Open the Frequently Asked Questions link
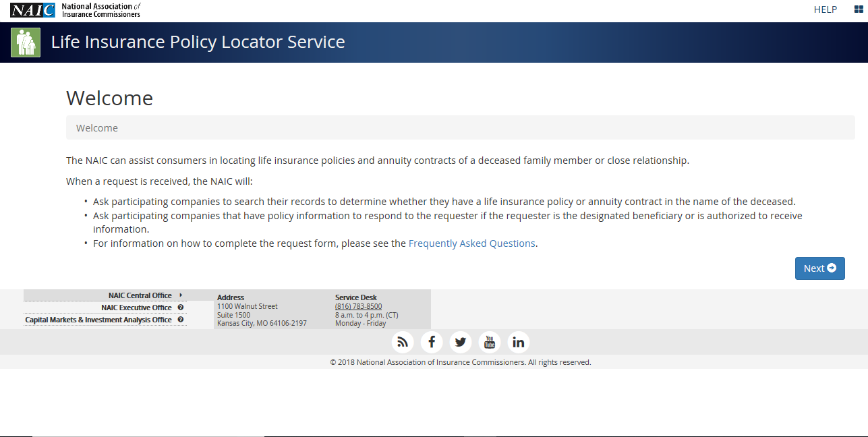Image resolution: width=868 pixels, height=437 pixels. 471,243
